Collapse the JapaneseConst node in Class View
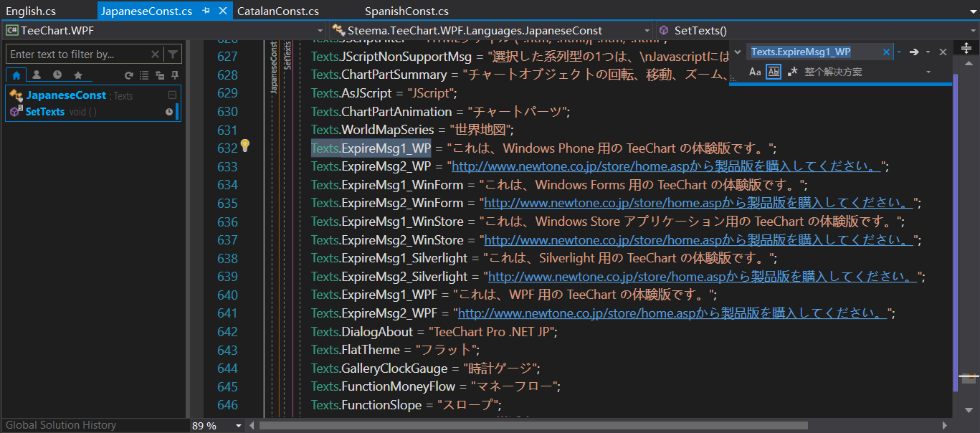Image resolution: width=980 pixels, height=433 pixels. [171, 94]
